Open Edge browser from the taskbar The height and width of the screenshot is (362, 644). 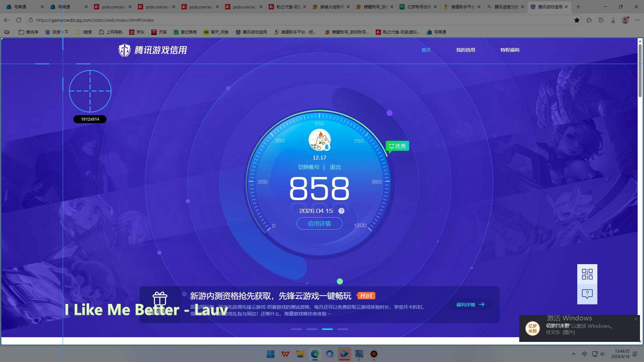click(x=315, y=354)
